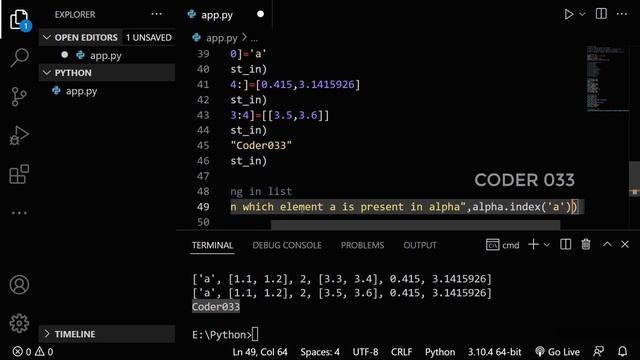Open the Extensions view
640x360 pixels.
(19, 174)
